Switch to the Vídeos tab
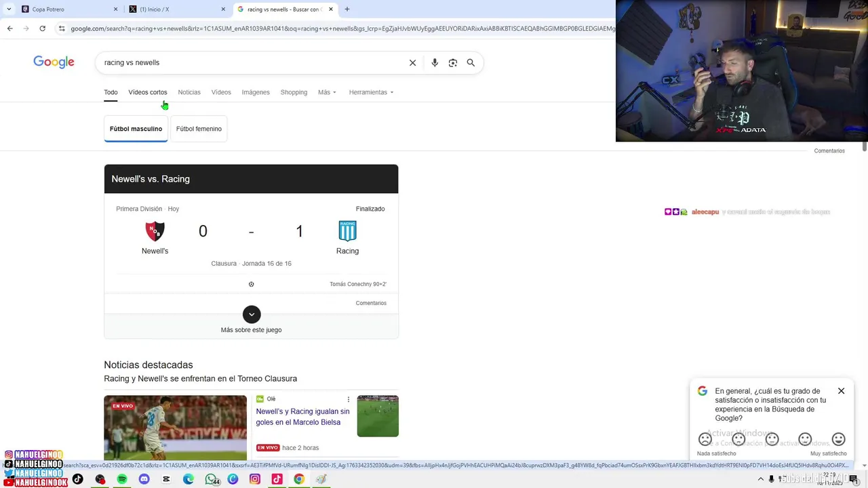The image size is (868, 488). [221, 92]
